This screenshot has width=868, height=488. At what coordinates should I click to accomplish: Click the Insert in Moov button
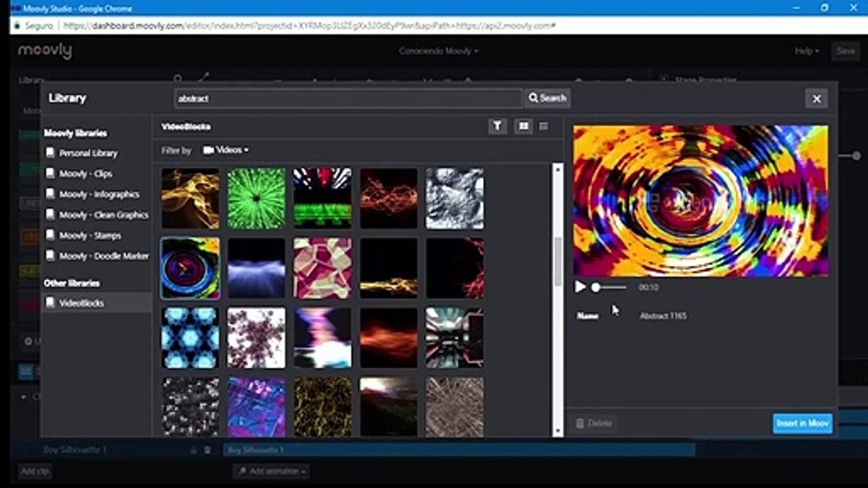pyautogui.click(x=802, y=424)
